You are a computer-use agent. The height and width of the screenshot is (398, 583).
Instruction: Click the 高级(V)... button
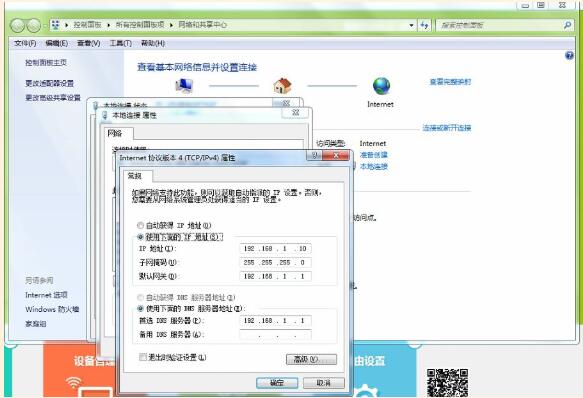point(311,359)
